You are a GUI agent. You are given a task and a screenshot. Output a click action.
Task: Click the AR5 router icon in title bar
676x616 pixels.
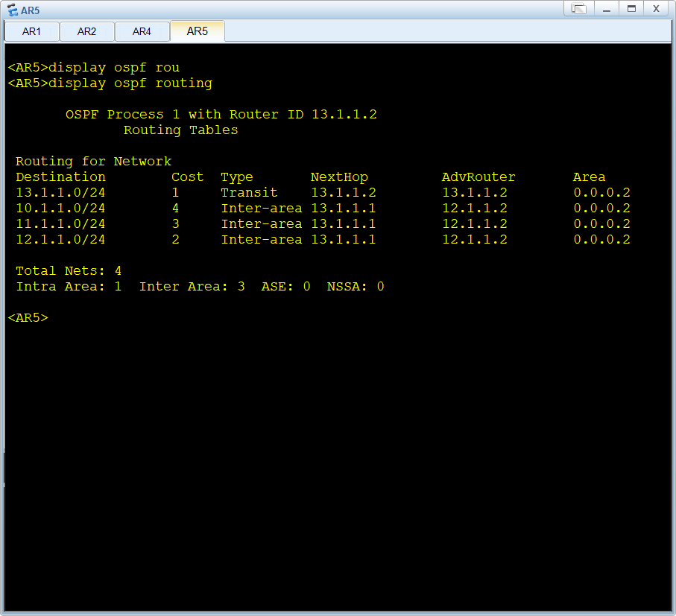[x=13, y=10]
